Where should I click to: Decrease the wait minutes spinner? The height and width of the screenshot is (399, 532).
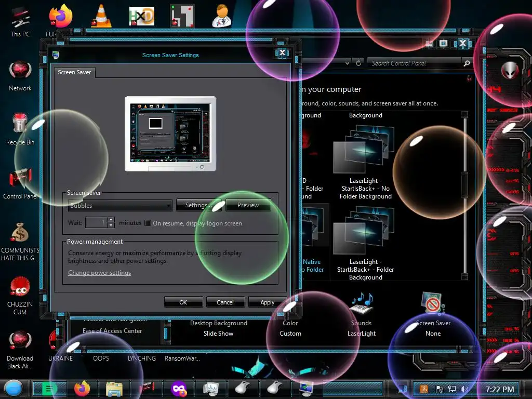(x=111, y=225)
